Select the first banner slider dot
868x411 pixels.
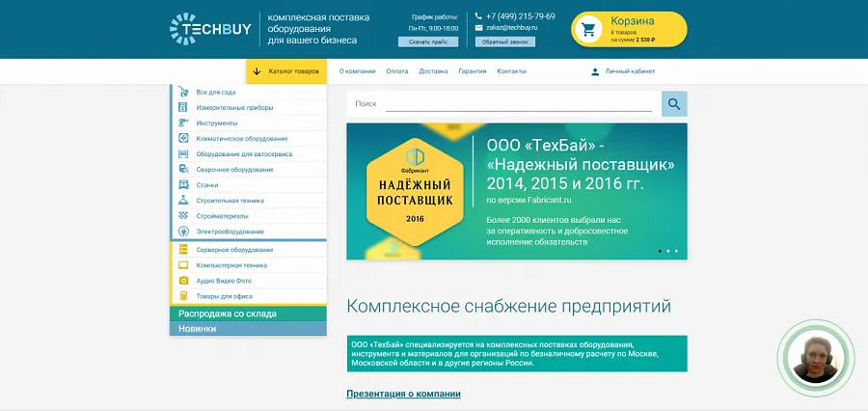tap(660, 251)
